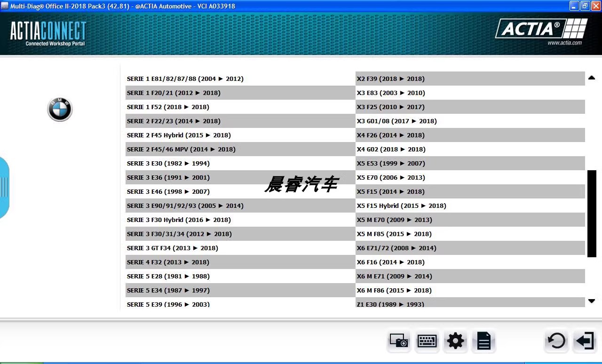This screenshot has width=602, height=364.
Task: Select X6 F16 (2014-2018)
Action: [x=470, y=262]
